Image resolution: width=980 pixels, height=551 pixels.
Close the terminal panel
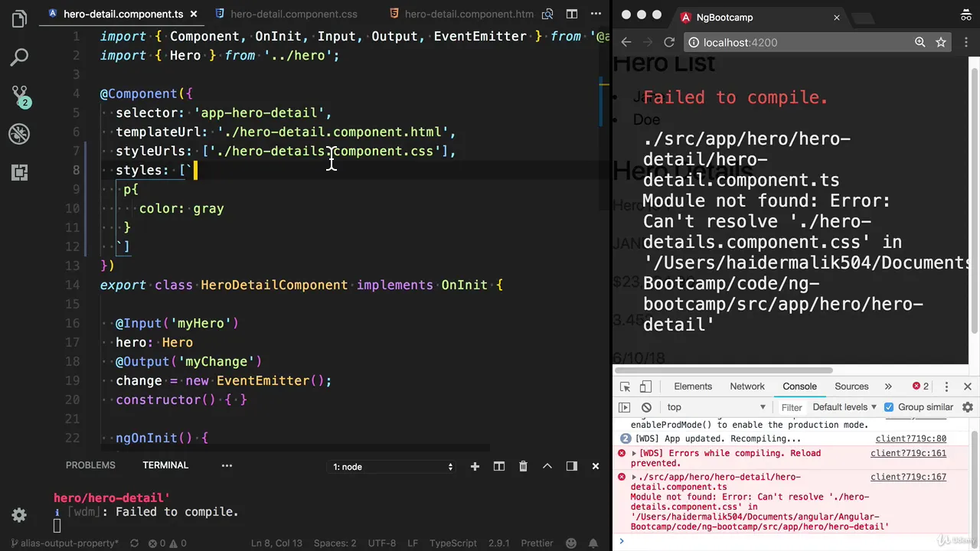click(596, 466)
